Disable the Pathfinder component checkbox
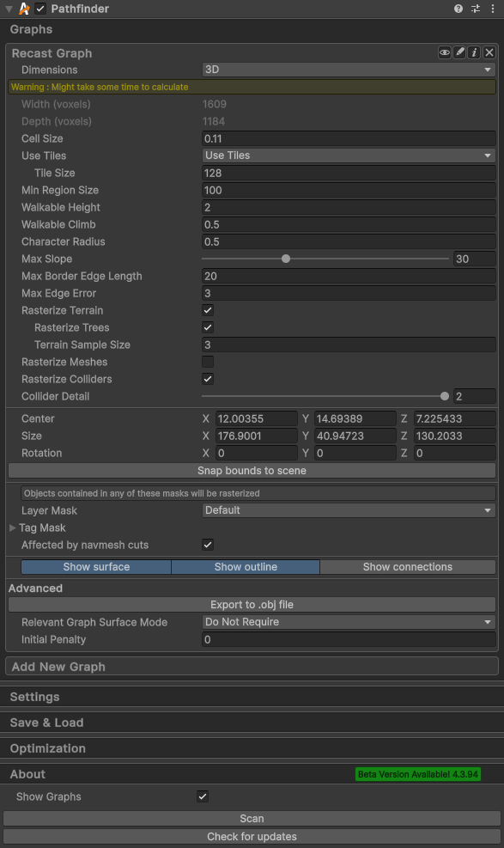 coord(40,9)
